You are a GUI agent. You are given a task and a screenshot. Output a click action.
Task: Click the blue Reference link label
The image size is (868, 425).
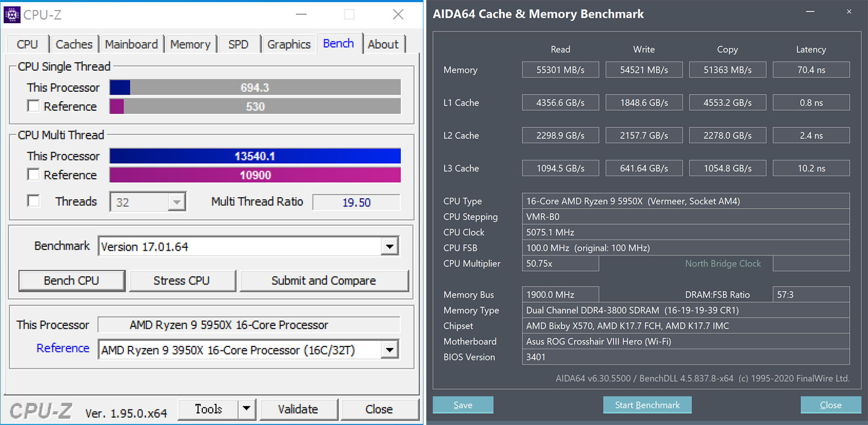click(63, 348)
